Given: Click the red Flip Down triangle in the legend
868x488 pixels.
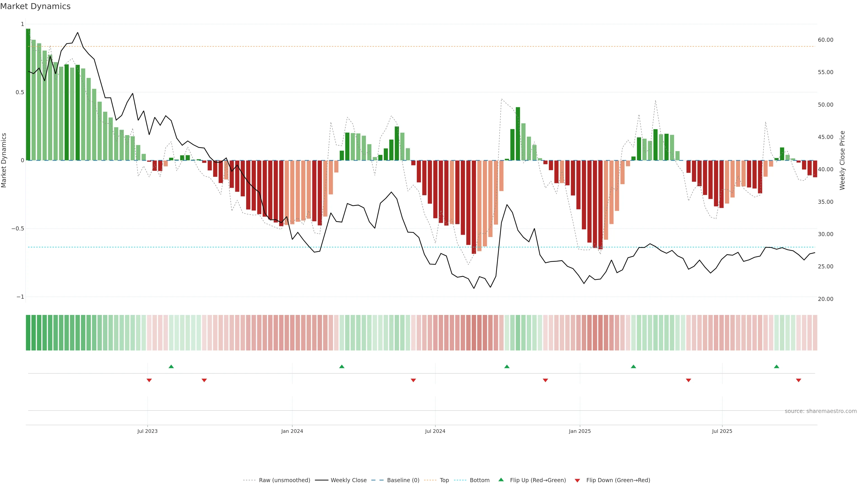Looking at the screenshot, I should [577, 480].
